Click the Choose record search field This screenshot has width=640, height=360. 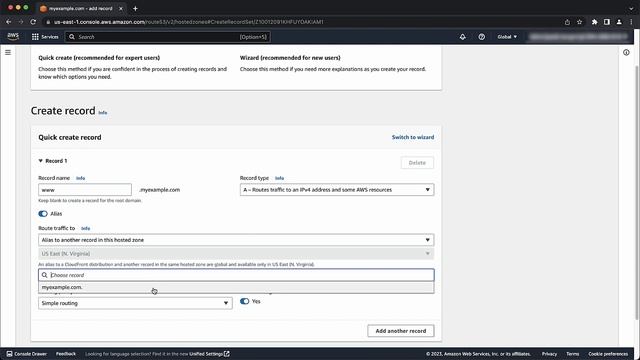[236, 275]
